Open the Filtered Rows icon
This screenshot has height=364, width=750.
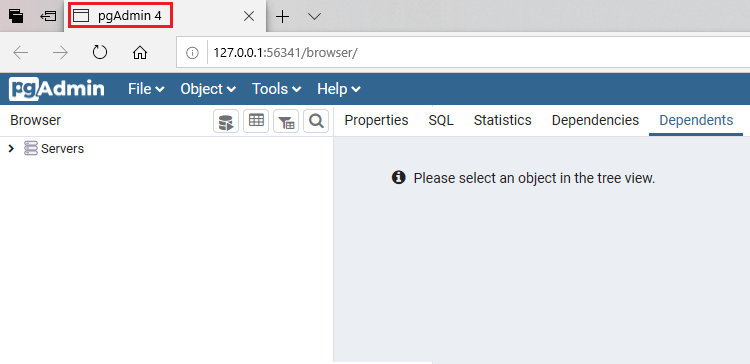pos(286,121)
